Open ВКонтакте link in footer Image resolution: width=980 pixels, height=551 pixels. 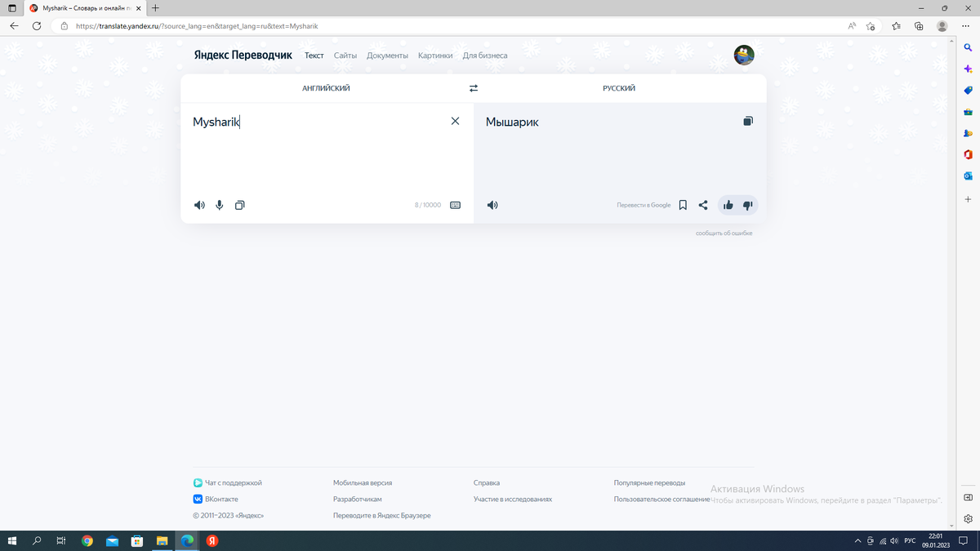[216, 499]
